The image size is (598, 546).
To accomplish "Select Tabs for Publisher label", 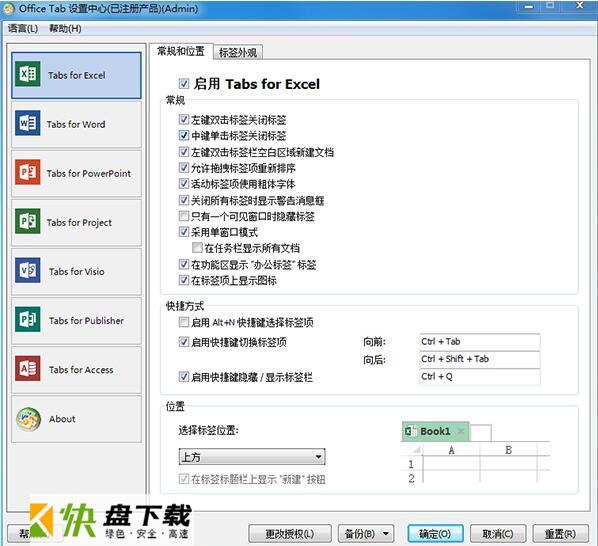I will point(86,321).
